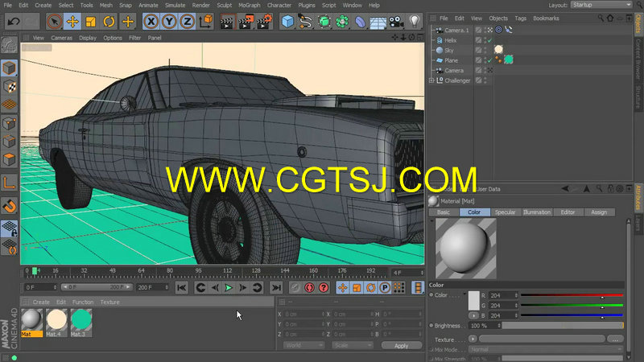Add a Cube primitive object
The height and width of the screenshot is (362, 644).
(x=288, y=22)
